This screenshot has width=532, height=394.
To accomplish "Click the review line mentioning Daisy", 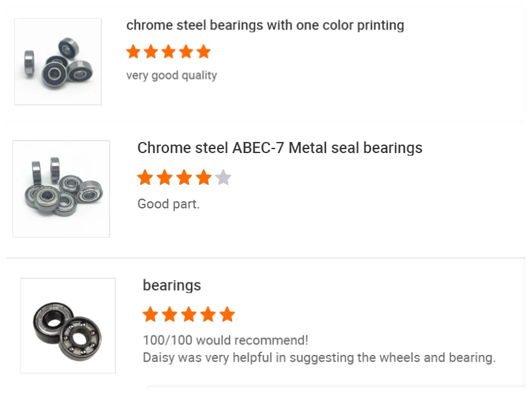I will (x=319, y=358).
